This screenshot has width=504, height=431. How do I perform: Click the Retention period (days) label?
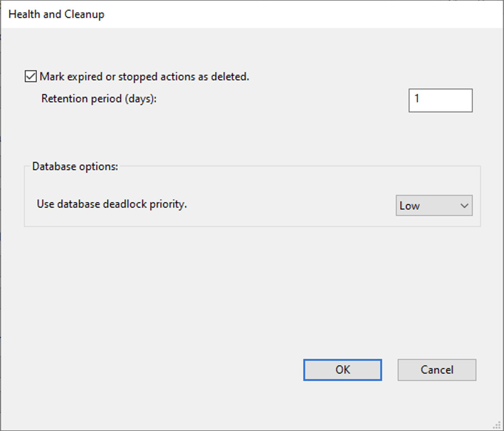[x=99, y=99]
